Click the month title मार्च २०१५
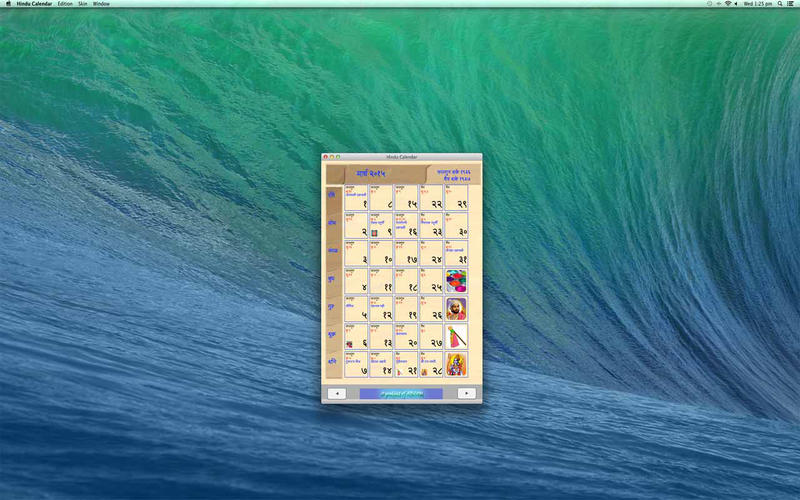Screen dimensions: 800x500 coord(371,174)
